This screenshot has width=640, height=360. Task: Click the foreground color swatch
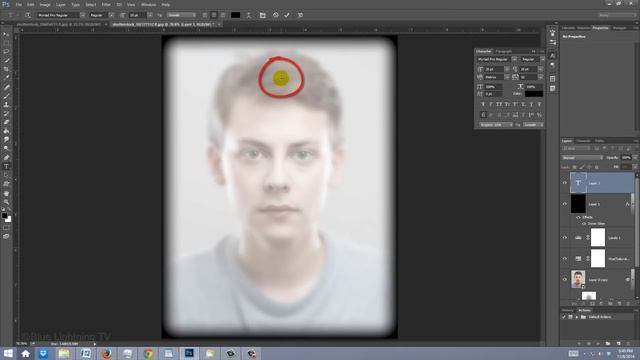[x=4, y=216]
